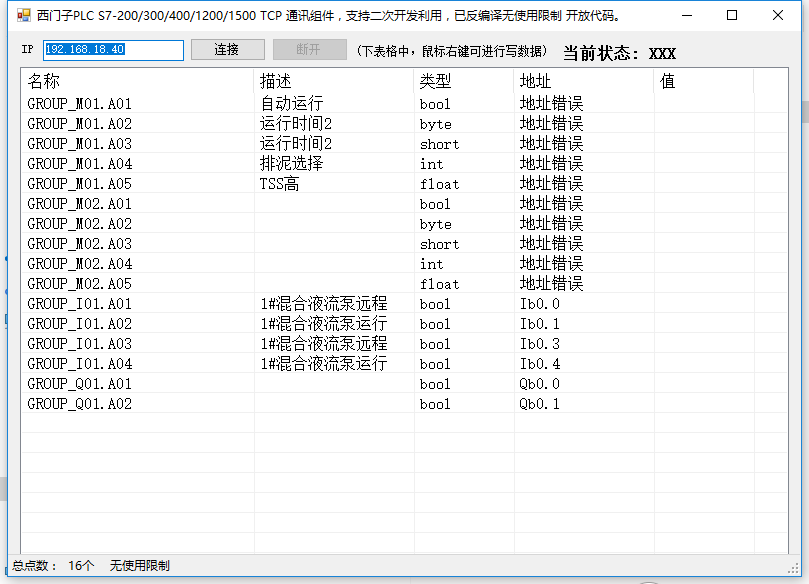
Task: Close the PLC communication window
Action: (x=778, y=15)
